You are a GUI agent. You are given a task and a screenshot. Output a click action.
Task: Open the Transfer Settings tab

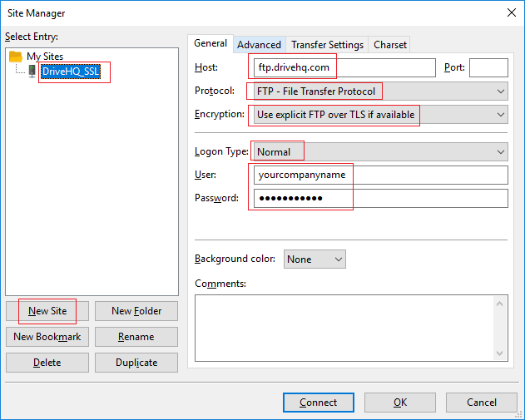coord(327,45)
